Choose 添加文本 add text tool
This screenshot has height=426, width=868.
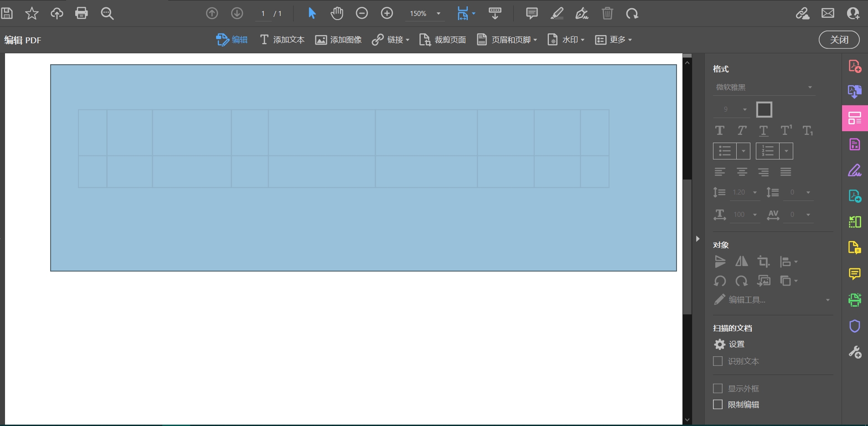coord(282,40)
